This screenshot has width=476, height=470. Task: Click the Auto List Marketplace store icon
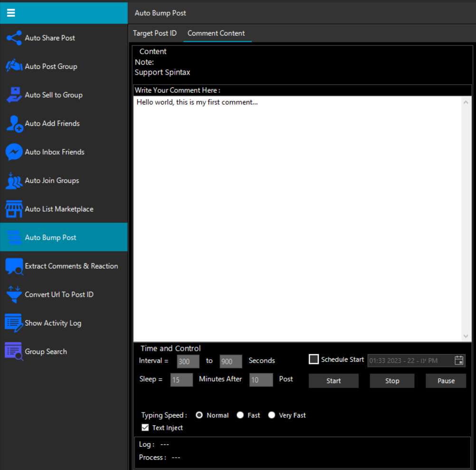pos(14,209)
